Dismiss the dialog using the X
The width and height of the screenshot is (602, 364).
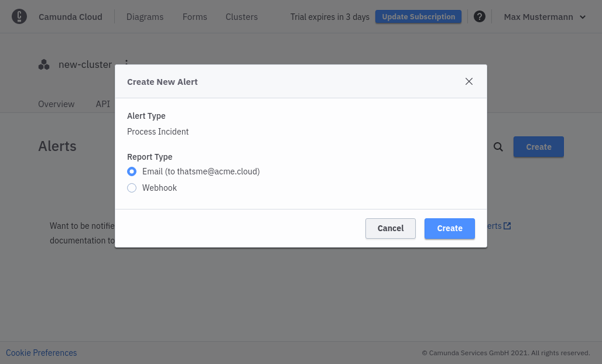click(468, 81)
